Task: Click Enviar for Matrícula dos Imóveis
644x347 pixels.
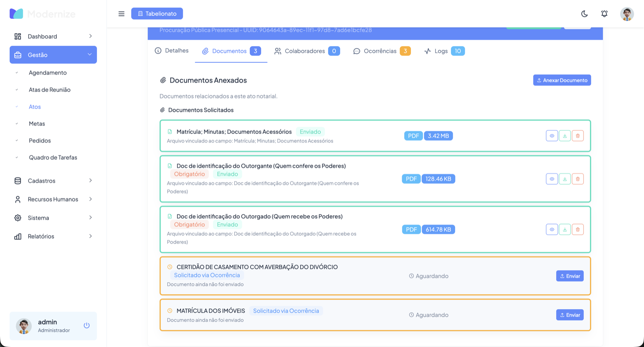Action: point(570,315)
